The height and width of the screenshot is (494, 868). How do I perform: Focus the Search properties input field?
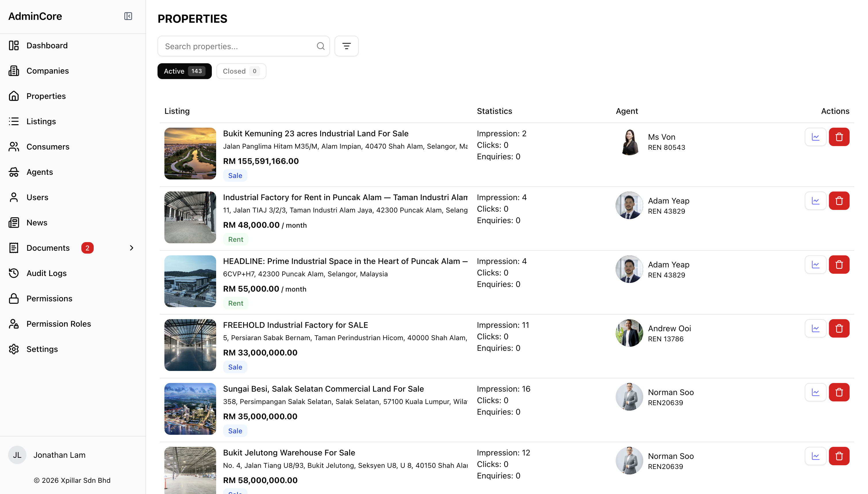(243, 46)
